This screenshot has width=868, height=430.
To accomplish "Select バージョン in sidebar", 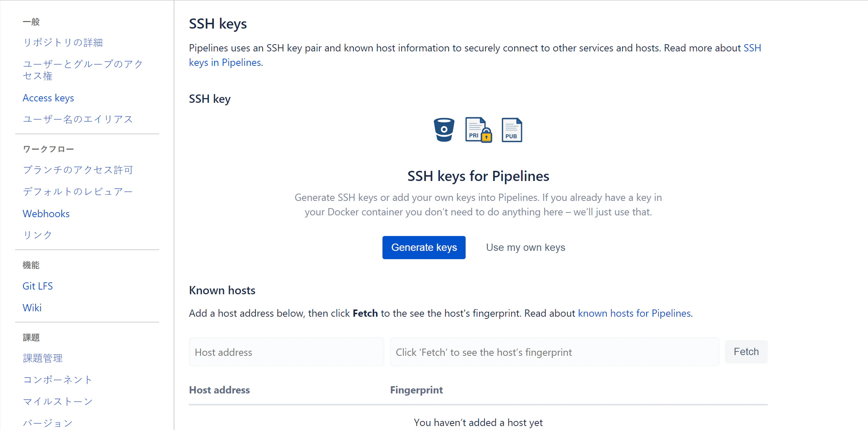I will (x=48, y=423).
